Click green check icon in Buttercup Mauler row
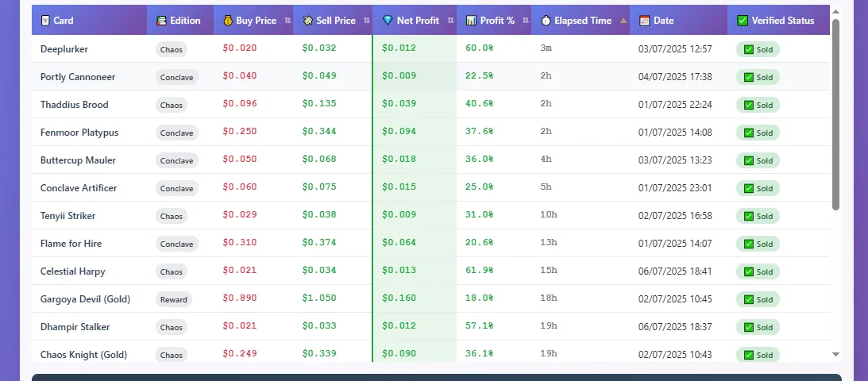 click(748, 160)
